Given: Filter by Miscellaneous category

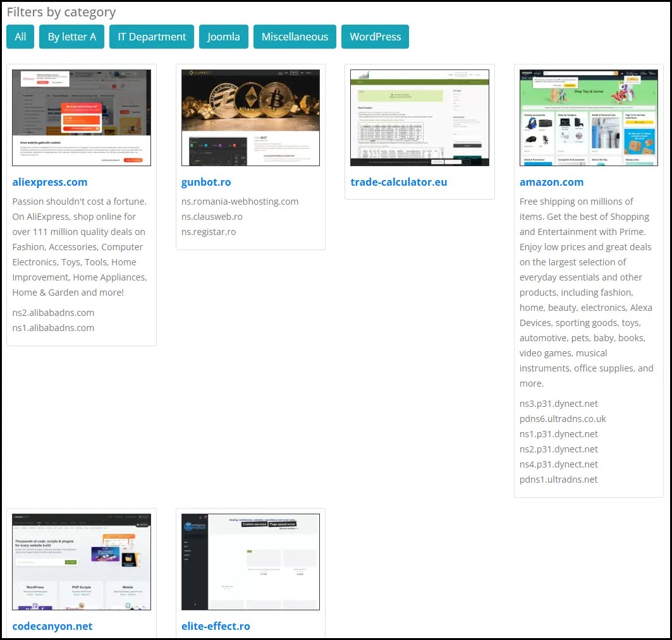Looking at the screenshot, I should click(x=295, y=37).
